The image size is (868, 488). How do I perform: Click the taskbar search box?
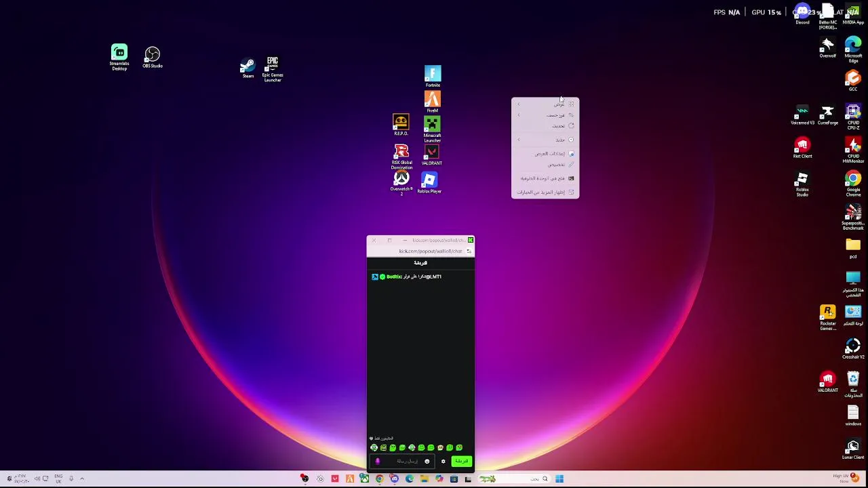[x=515, y=479]
